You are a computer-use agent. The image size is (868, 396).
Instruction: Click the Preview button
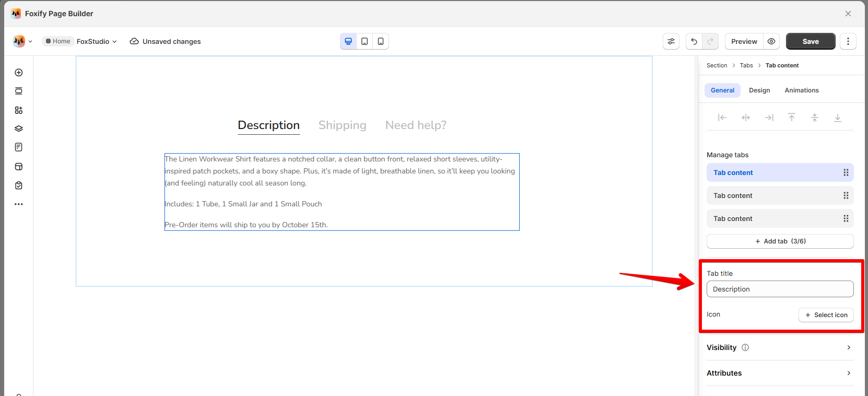click(x=744, y=41)
